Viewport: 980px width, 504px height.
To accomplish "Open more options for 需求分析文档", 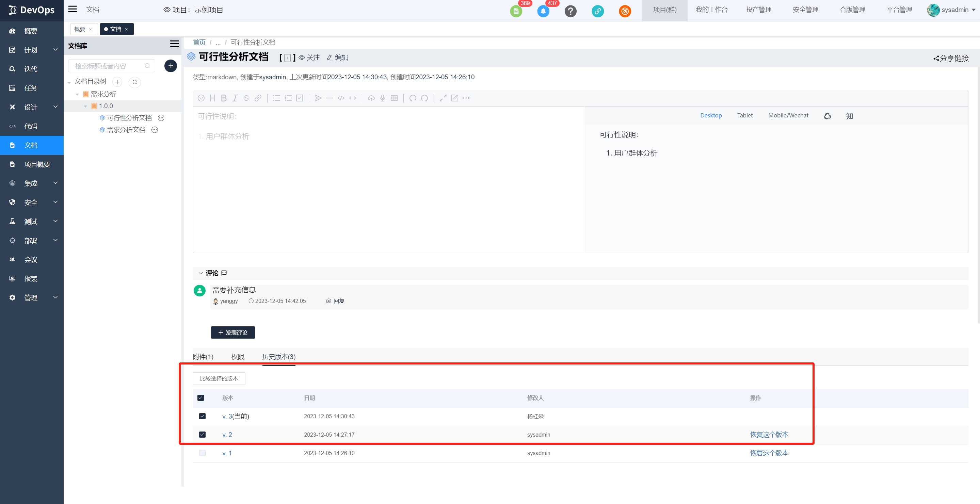I will [x=155, y=130].
